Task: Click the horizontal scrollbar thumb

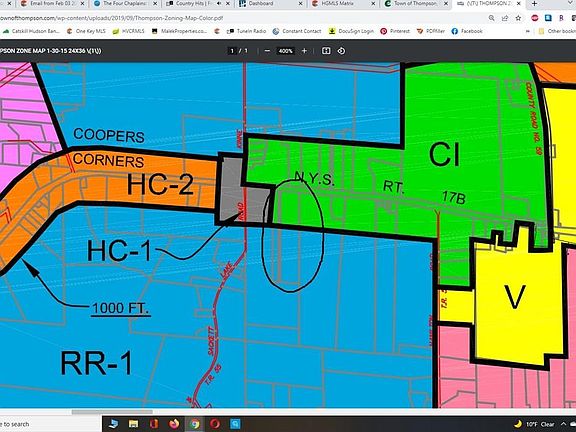Action: tap(112, 412)
